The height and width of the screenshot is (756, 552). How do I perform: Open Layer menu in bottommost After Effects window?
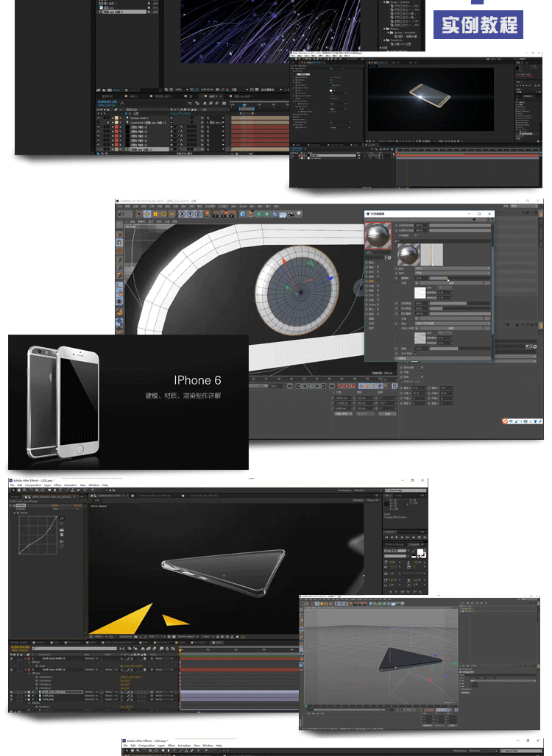[161, 746]
